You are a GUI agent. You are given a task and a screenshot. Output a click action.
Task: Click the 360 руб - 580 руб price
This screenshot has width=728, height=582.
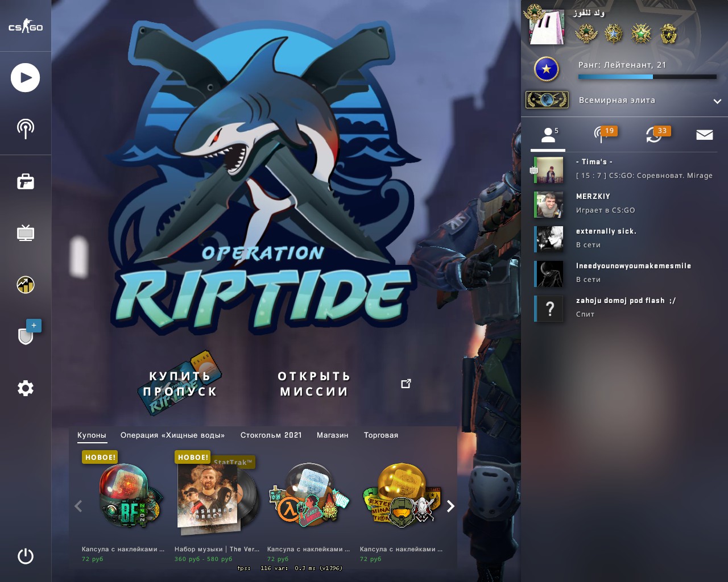tap(203, 559)
